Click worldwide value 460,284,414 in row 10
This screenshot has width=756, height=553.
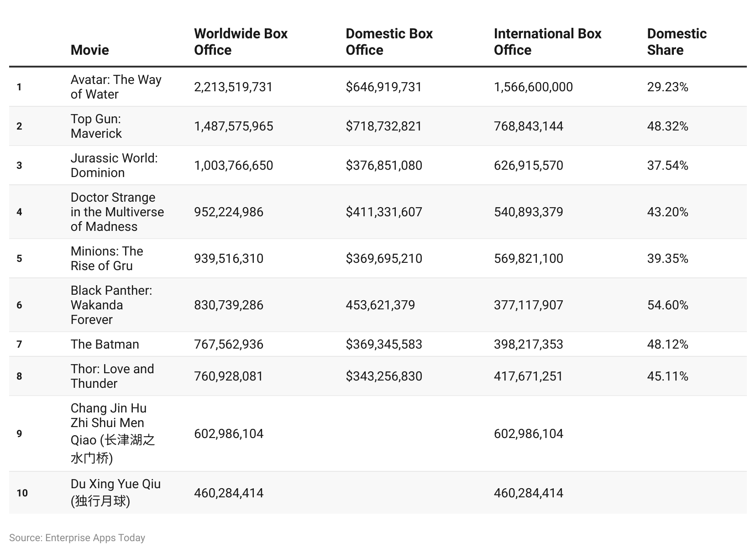click(x=229, y=493)
